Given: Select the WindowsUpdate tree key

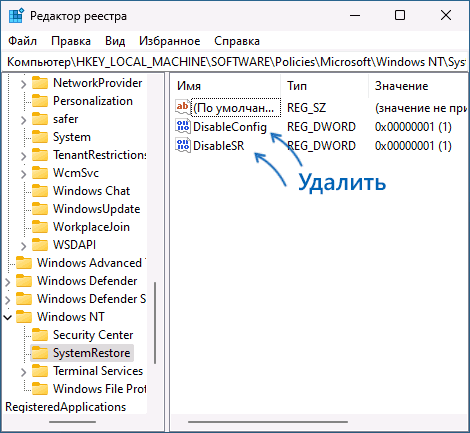Looking at the screenshot, I should pos(97,209).
